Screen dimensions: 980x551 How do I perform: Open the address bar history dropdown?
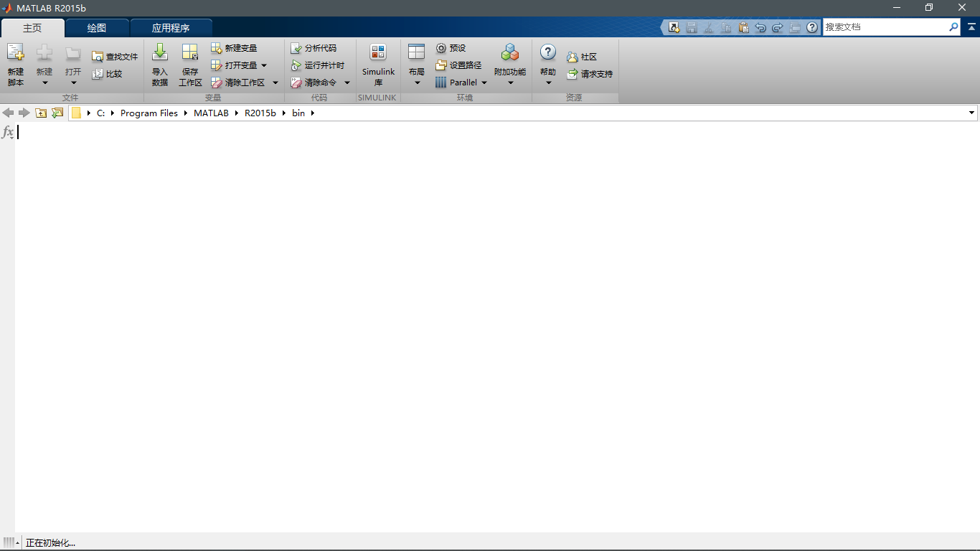click(972, 113)
